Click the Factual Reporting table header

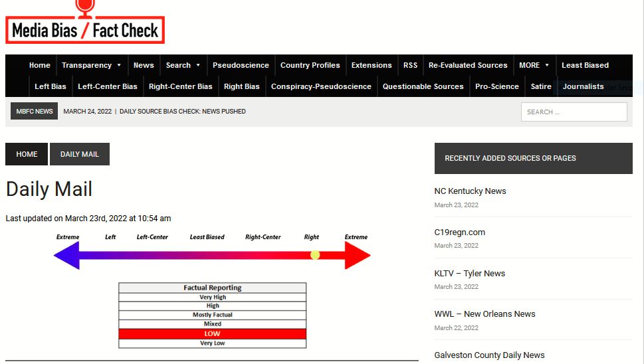coord(212,288)
